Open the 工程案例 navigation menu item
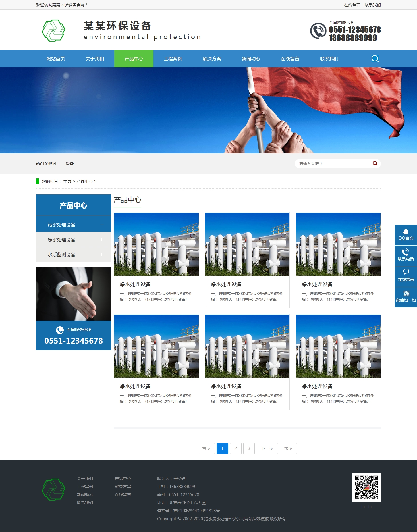Screen dimensions: 417x532 [173, 59]
